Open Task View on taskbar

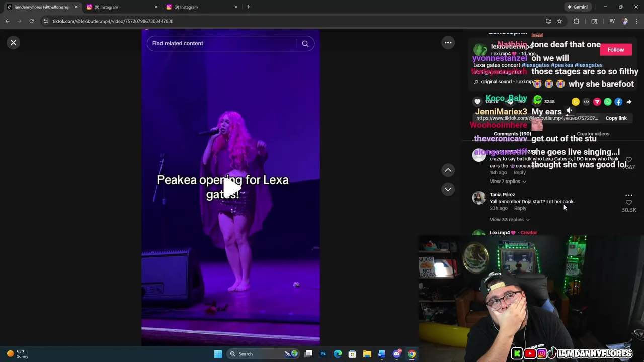click(x=308, y=354)
